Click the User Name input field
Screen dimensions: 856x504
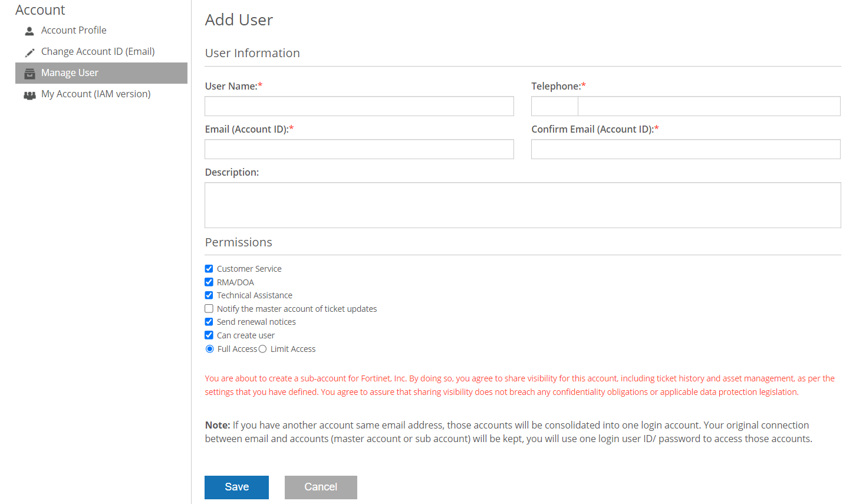click(359, 106)
